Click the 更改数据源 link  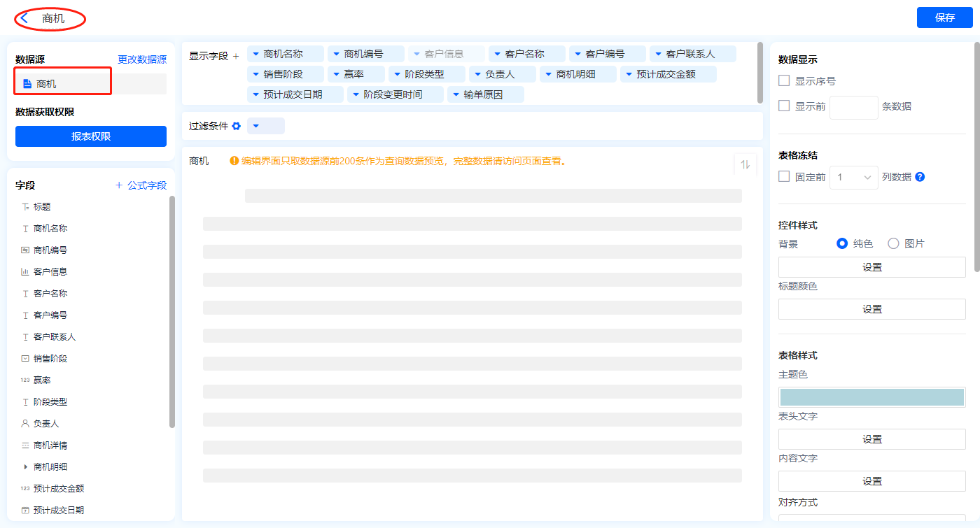tap(142, 59)
